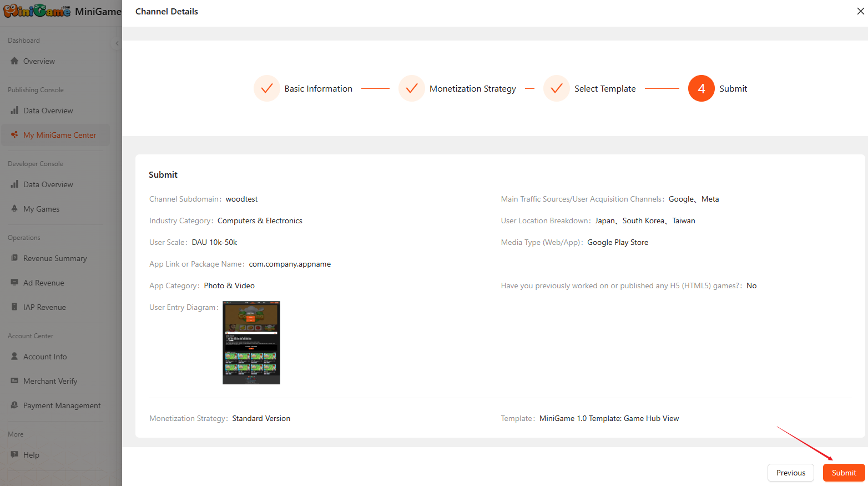Viewport: 868px width, 486px height.
Task: Open Developer Console Data Overview menu item
Action: pyautogui.click(x=48, y=184)
